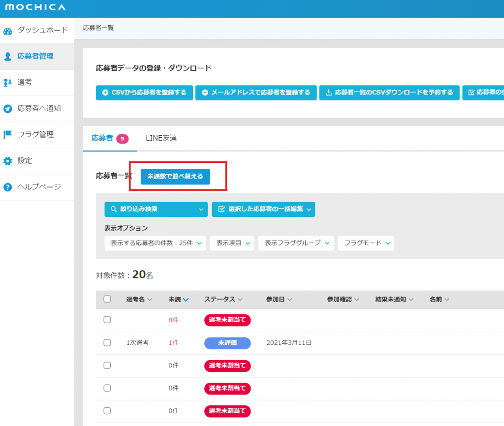Click the 応募者へ通知 paper plane icon
This screenshot has height=426, width=504.
[x=7, y=109]
